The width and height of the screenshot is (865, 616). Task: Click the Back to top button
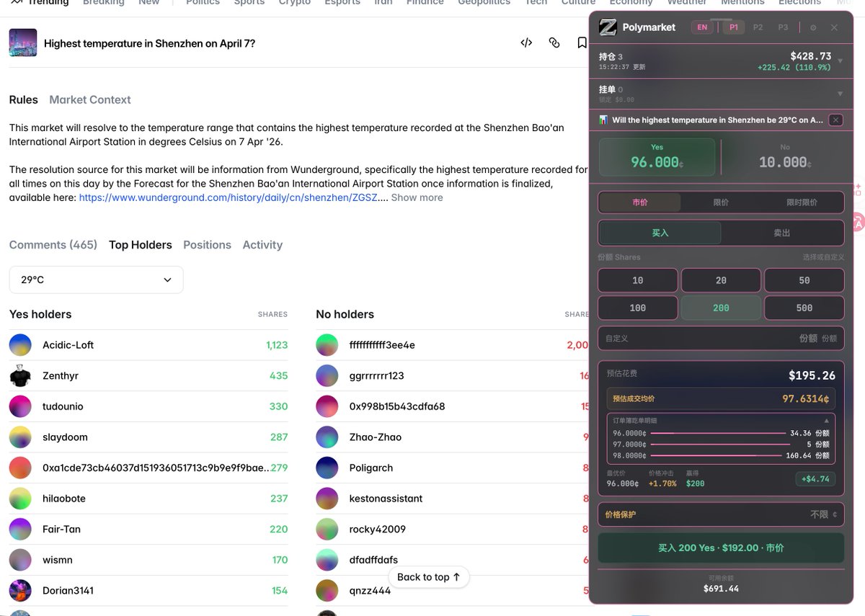point(429,577)
